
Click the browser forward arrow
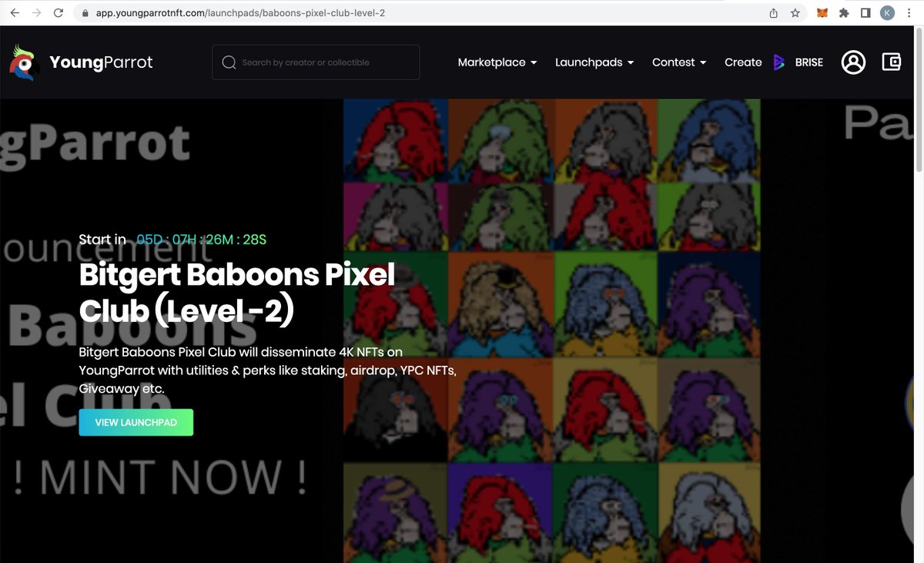(x=36, y=13)
